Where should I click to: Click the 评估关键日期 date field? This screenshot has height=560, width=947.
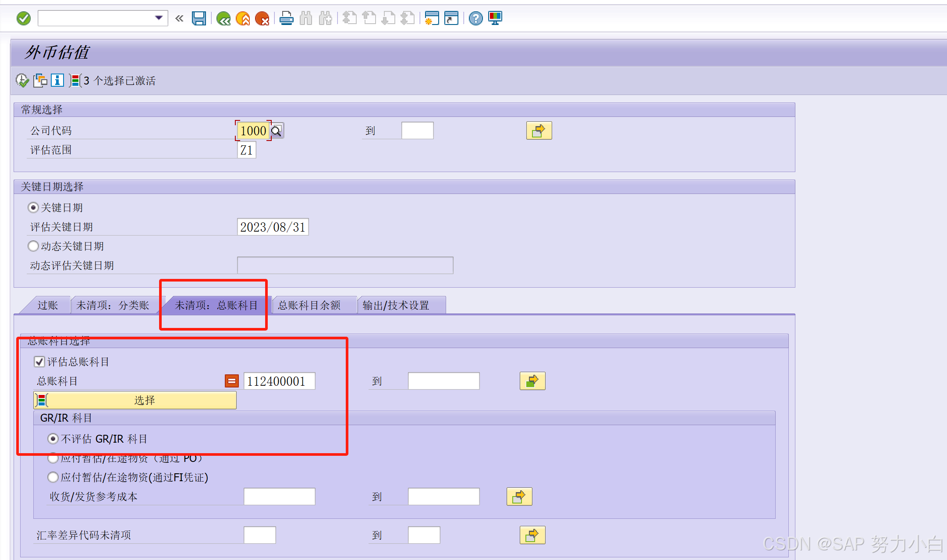click(x=273, y=227)
